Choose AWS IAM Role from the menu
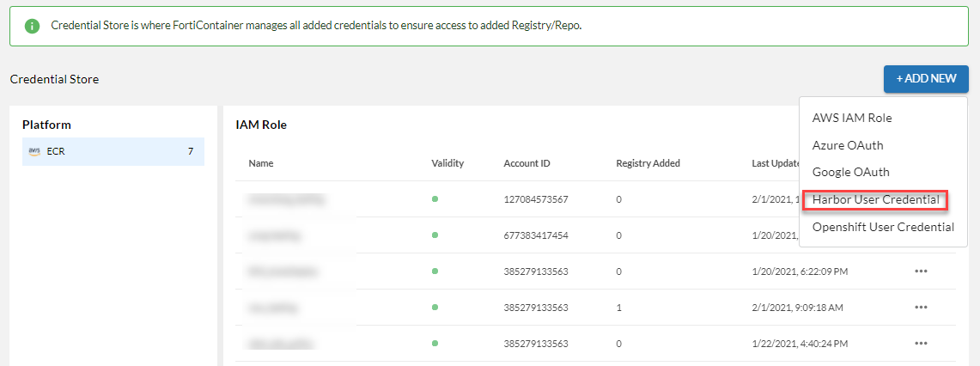Viewport: 980px width, 366px height. (852, 118)
